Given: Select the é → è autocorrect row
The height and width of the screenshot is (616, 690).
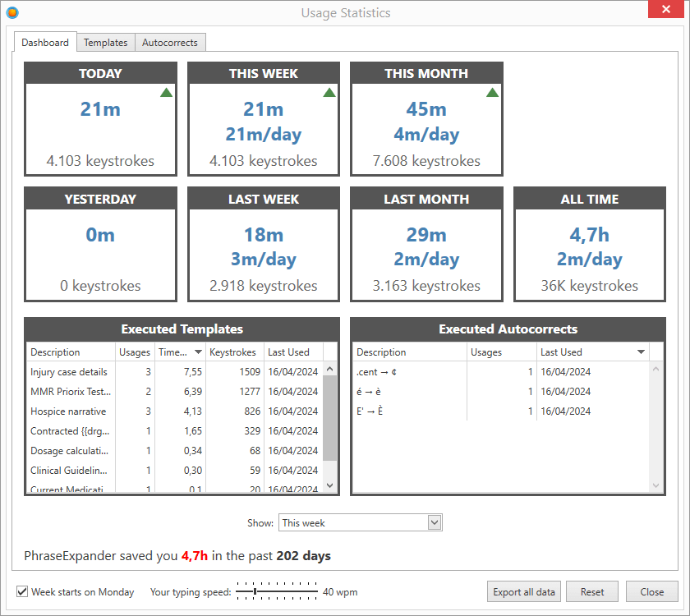Looking at the screenshot, I should pyautogui.click(x=501, y=391).
